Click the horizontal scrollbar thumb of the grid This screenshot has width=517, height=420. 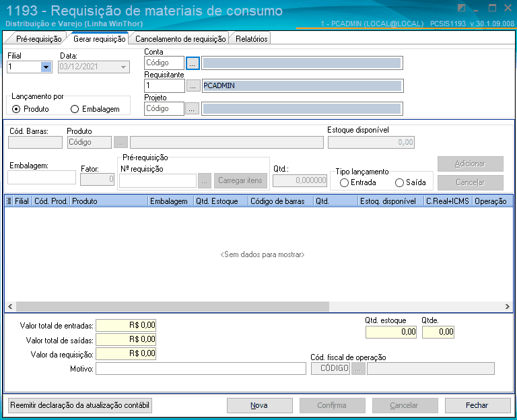172,307
